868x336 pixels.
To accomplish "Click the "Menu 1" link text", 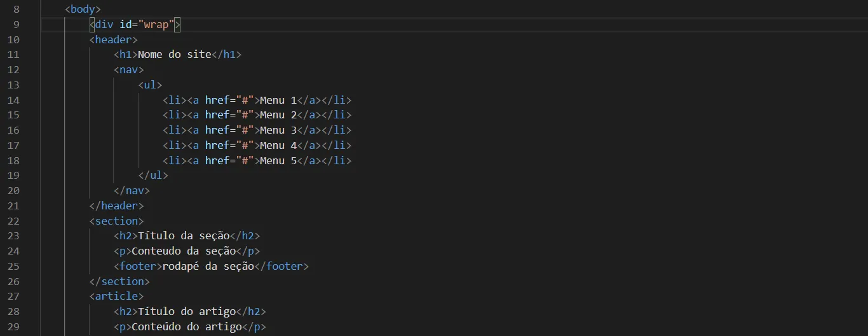I will coord(278,100).
